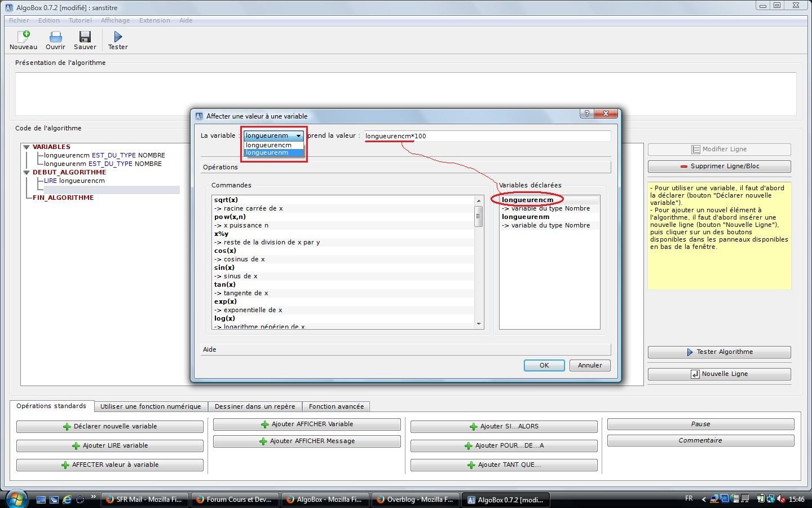Switch to Forum Cours et Dev taskbar window
The image size is (812, 508).
[x=235, y=500]
